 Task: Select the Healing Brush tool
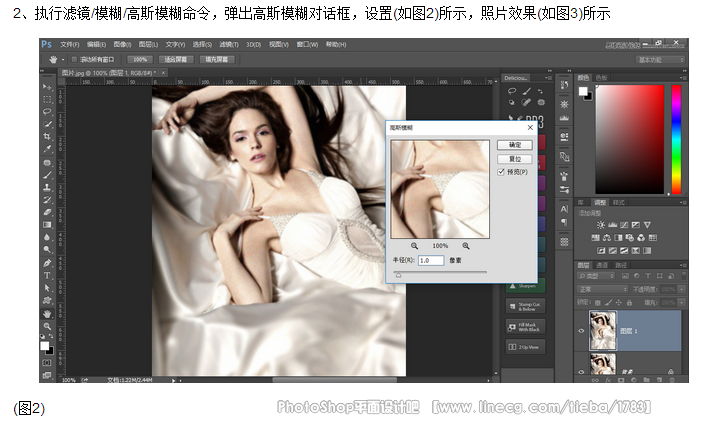point(47,163)
